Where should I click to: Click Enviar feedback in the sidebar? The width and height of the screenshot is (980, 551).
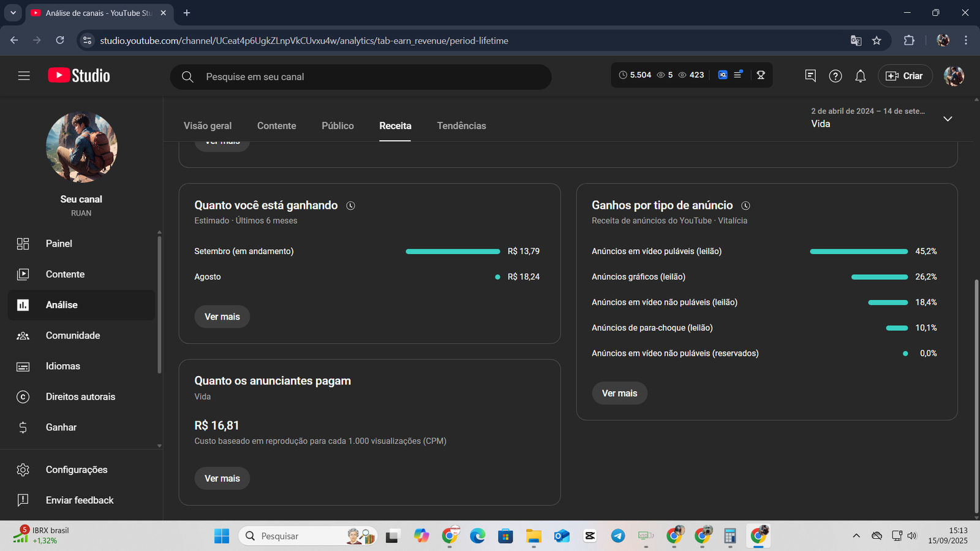coord(81,500)
